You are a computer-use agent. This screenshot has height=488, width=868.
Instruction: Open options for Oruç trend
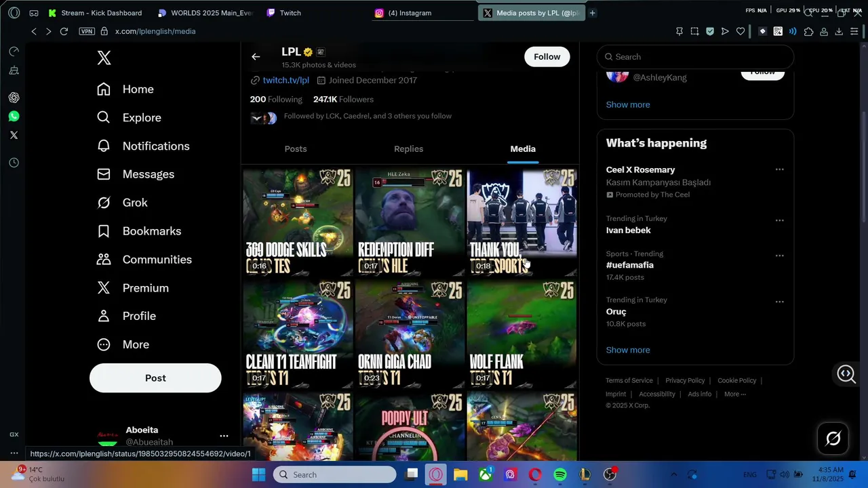tap(779, 302)
